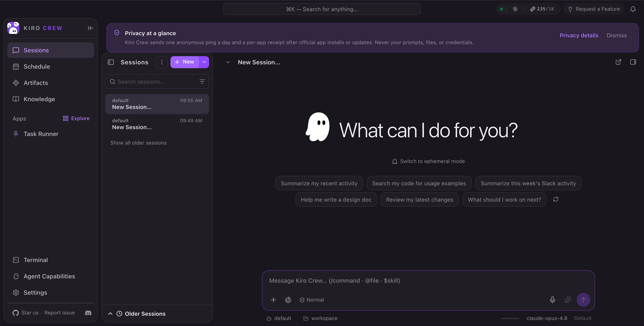Change the workspace folder
The width and height of the screenshot is (644, 326).
point(320,318)
